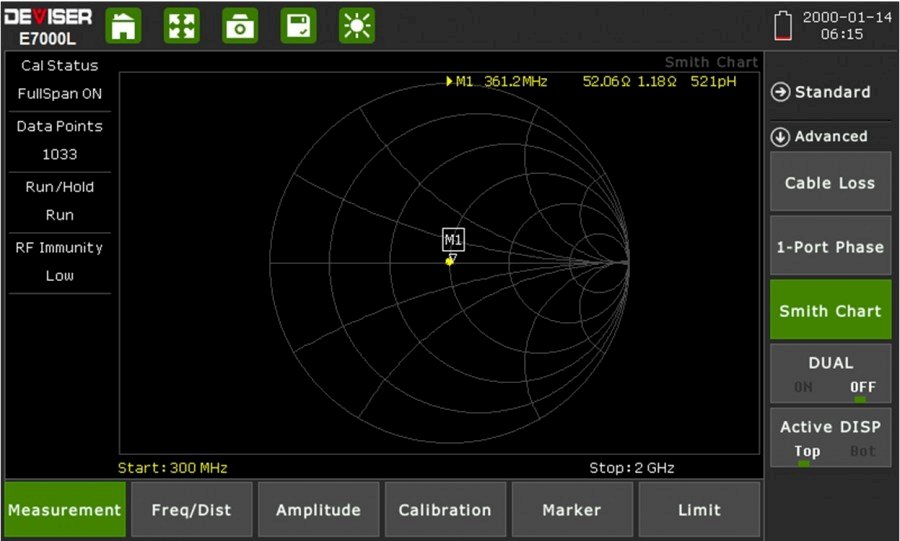Screen dimensions: 900x541
Task: Open the Freq/Dist menu
Action: coord(192,509)
